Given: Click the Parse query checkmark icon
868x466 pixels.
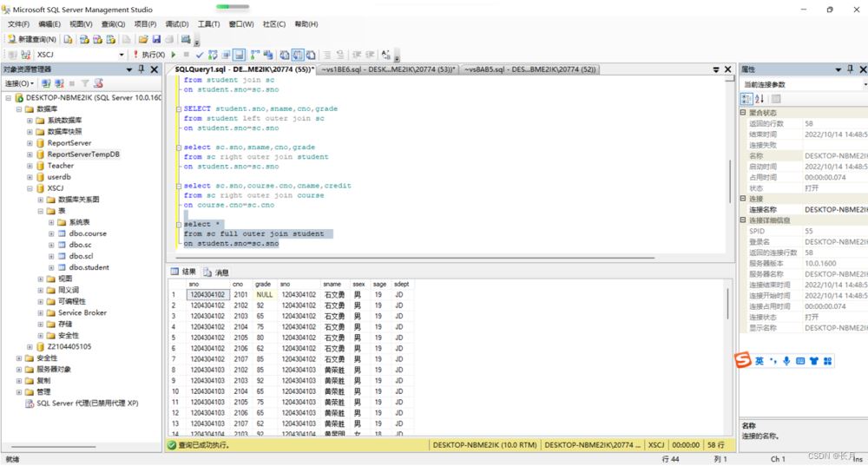Looking at the screenshot, I should coord(200,55).
